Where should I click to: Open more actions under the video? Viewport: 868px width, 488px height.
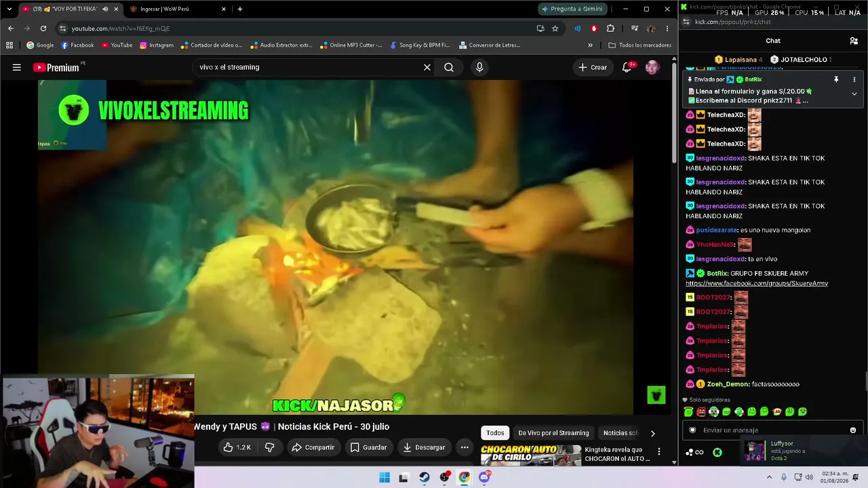click(x=465, y=447)
